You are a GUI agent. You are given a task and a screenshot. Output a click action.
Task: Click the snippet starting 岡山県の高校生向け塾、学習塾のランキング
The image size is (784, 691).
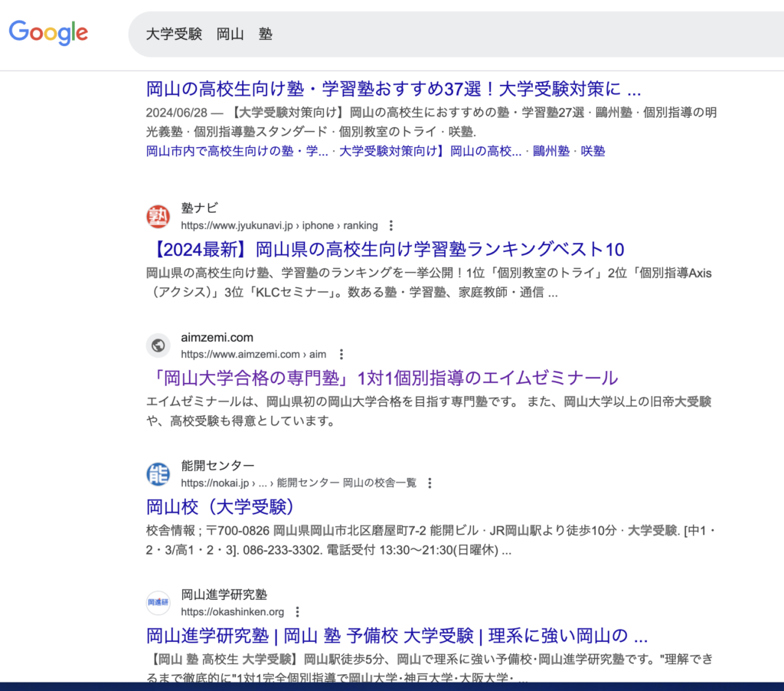[429, 283]
